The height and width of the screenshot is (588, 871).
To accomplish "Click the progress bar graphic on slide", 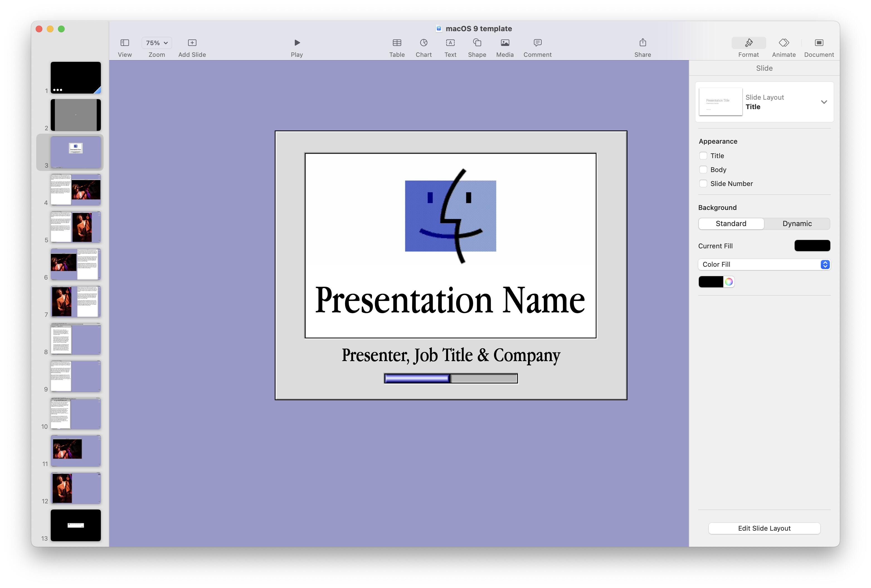I will [x=451, y=379].
